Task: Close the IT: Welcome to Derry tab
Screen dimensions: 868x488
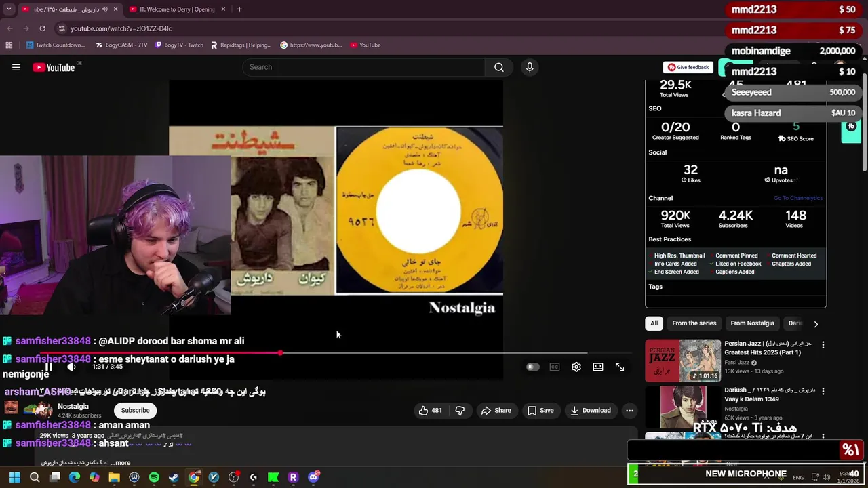Action: click(223, 9)
